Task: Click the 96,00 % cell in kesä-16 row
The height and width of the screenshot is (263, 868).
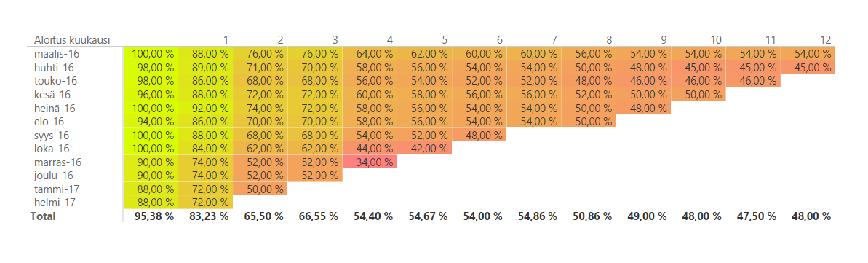Action: 151,94
